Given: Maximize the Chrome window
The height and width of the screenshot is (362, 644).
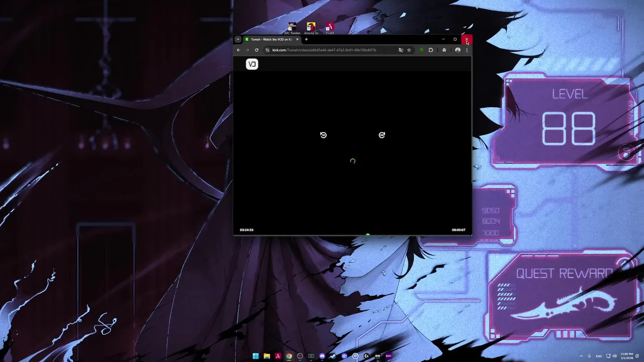Looking at the screenshot, I should (x=455, y=39).
